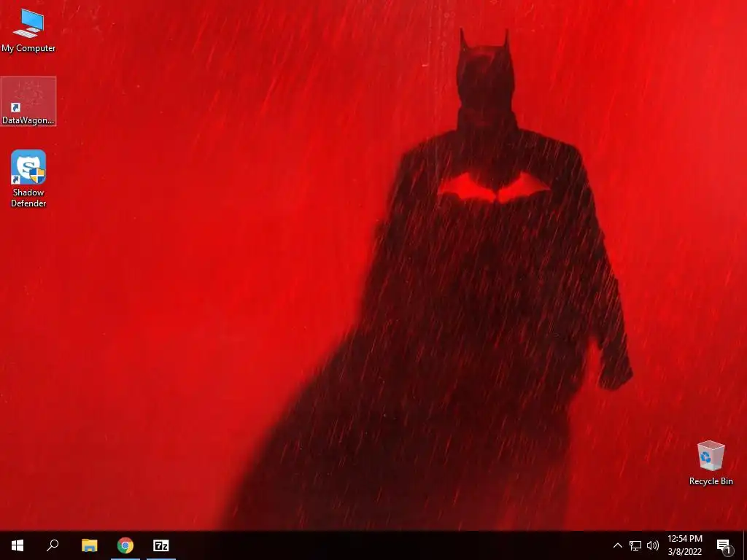Open clock showing 12:54 PM
This screenshot has height=560, width=747.
click(684, 545)
